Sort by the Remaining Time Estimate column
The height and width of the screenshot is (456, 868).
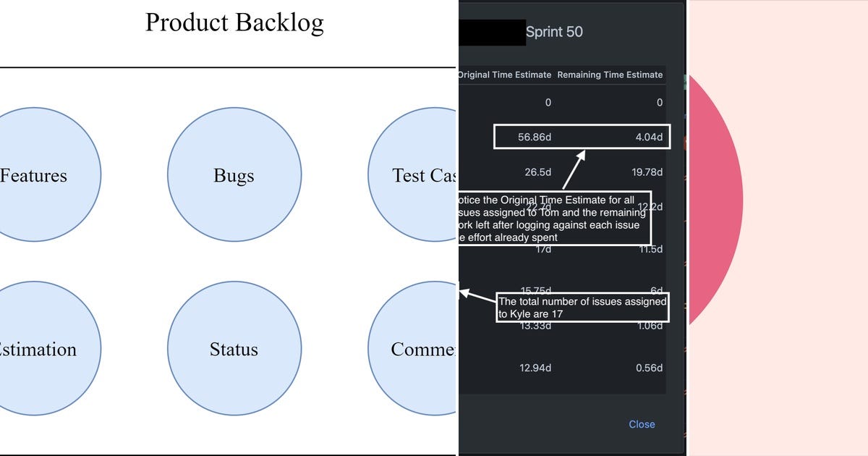610,75
